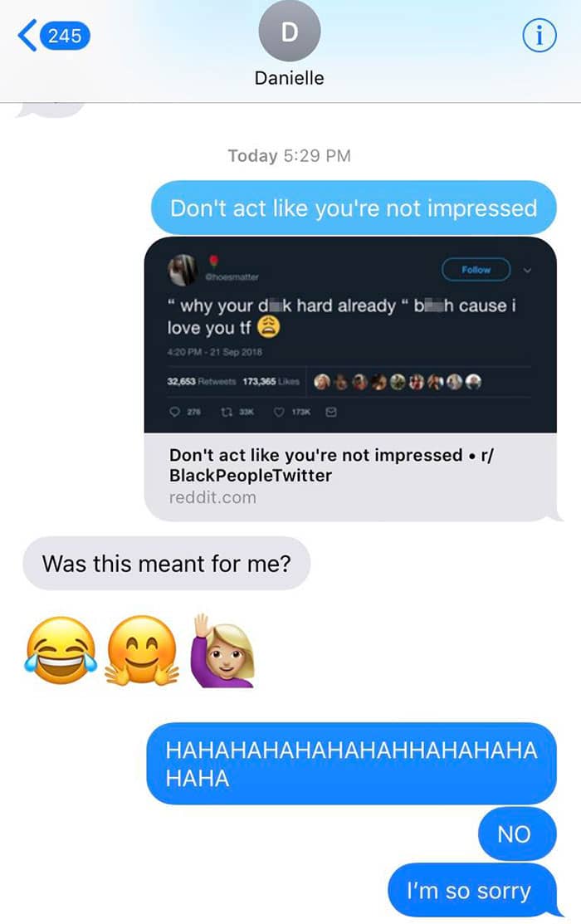Tap the tweet author's profile picture

click(x=182, y=270)
